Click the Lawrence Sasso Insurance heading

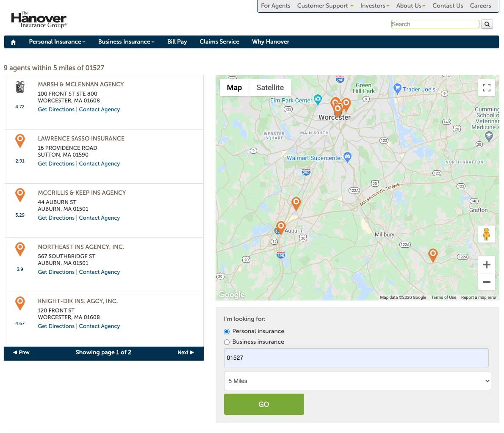pyautogui.click(x=81, y=139)
